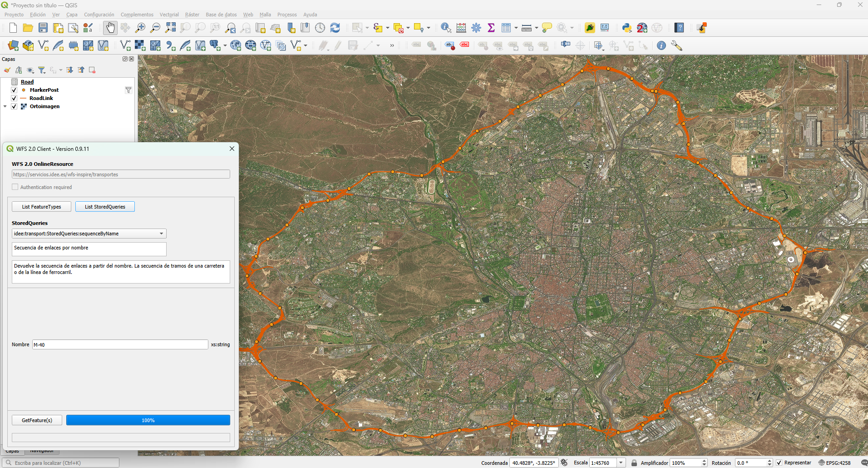Screen dimensions: 868x468
Task: Click the List FeatureTypes button
Action: (x=41, y=207)
